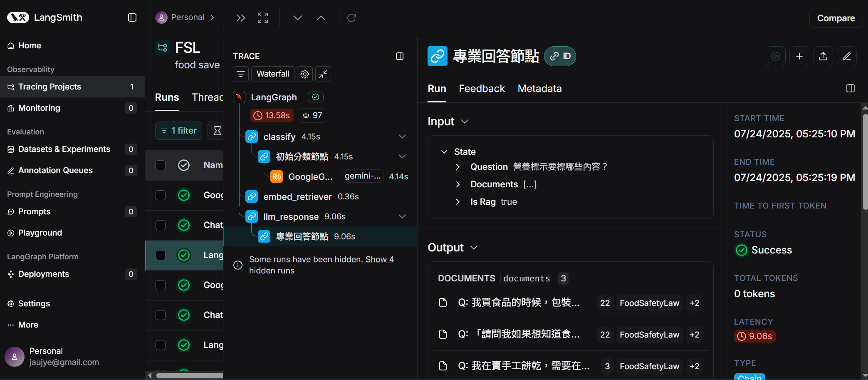The height and width of the screenshot is (380, 868).
Task: Toggle the select-all runs checkbox
Action: point(161,165)
